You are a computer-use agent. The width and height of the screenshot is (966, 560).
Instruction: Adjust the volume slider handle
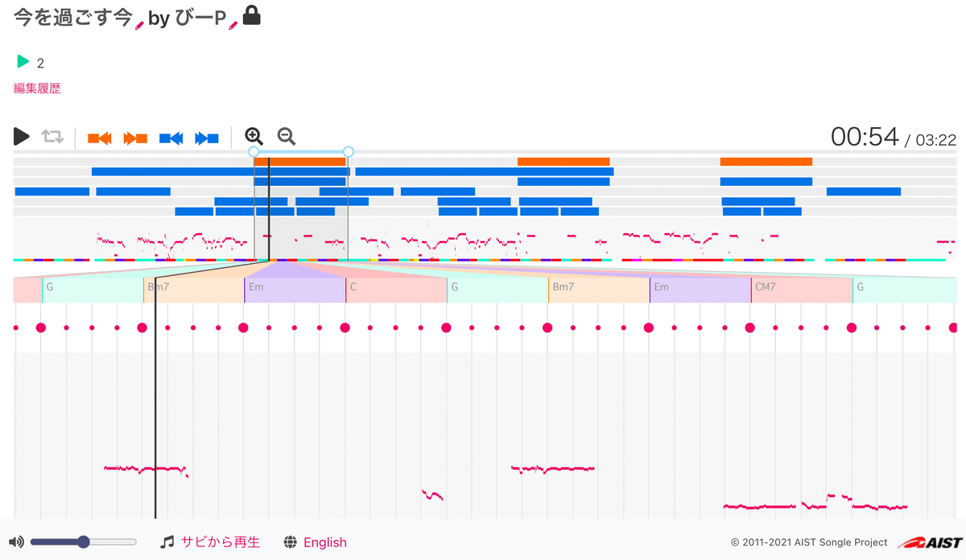(84, 541)
